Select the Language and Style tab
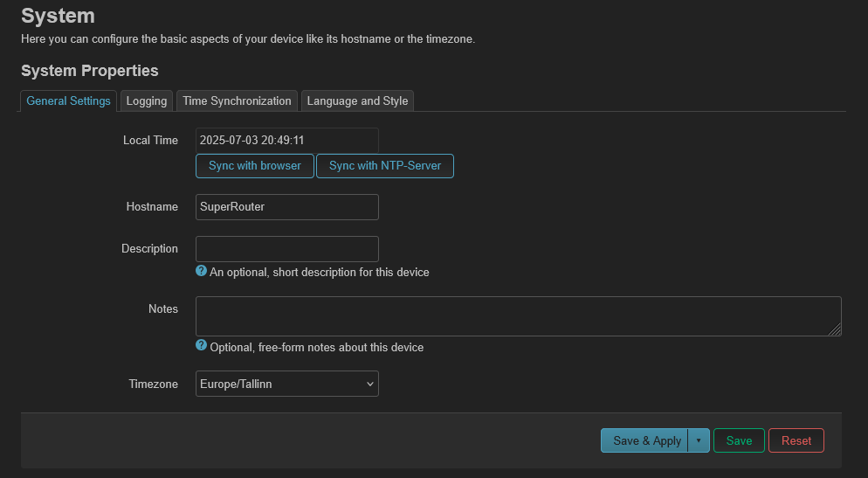The height and width of the screenshot is (478, 868). [358, 100]
